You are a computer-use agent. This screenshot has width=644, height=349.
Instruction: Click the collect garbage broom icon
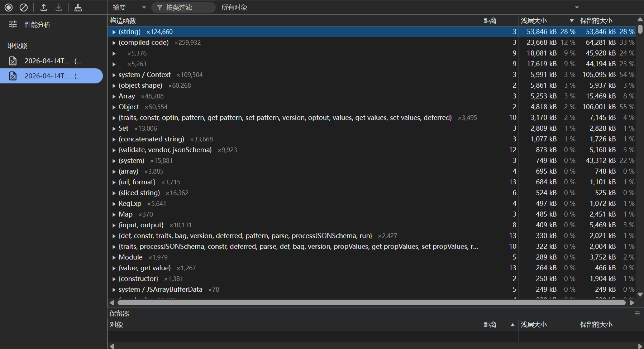(x=78, y=7)
